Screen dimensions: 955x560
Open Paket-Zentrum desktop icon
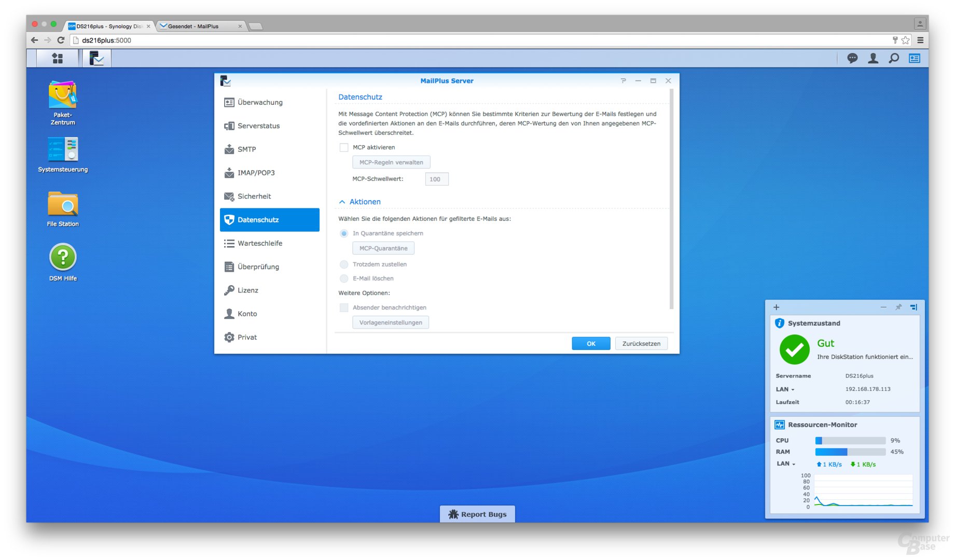click(63, 103)
